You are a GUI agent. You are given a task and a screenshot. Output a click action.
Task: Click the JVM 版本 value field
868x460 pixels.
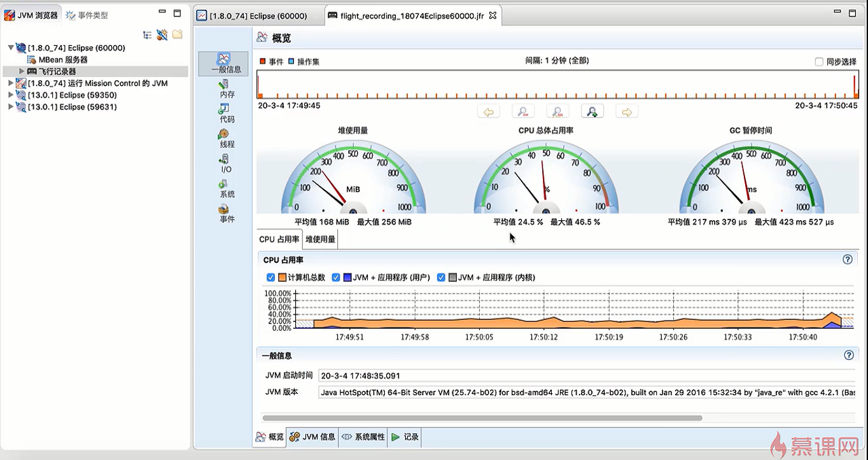(x=586, y=393)
